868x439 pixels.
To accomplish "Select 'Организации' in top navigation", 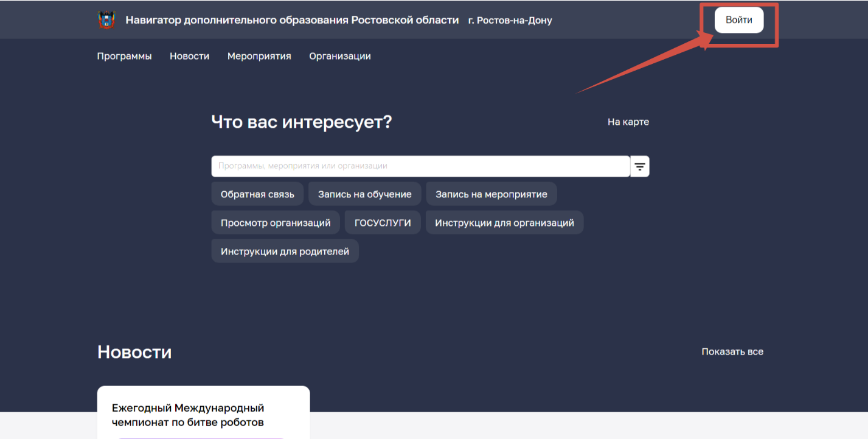I will (x=339, y=56).
